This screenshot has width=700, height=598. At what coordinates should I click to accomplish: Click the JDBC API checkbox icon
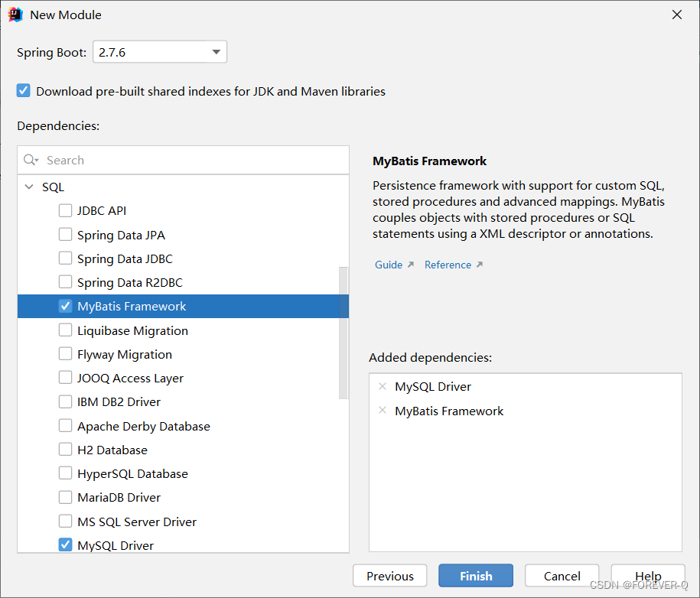(x=65, y=210)
